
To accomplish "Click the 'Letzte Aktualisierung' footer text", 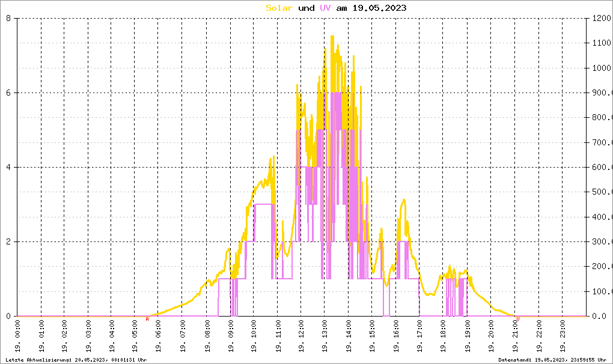I will click(x=76, y=360).
